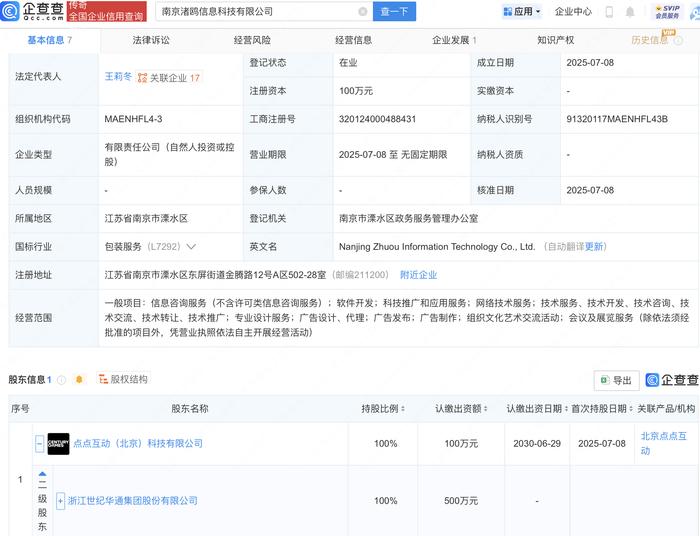
Task: Select the 成立日期 value 2025-07-08
Action: pos(590,63)
